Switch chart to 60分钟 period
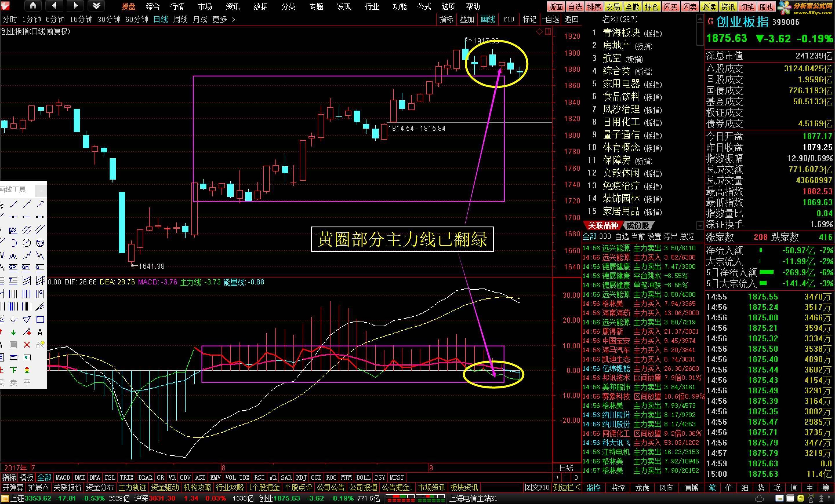The width and height of the screenshot is (835, 504). click(x=137, y=20)
